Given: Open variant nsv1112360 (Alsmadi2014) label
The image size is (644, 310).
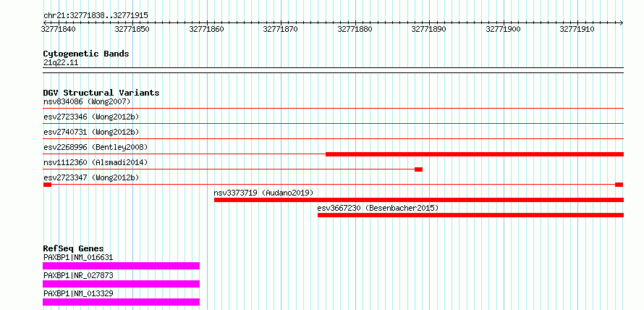Looking at the screenshot, I should (96, 162).
